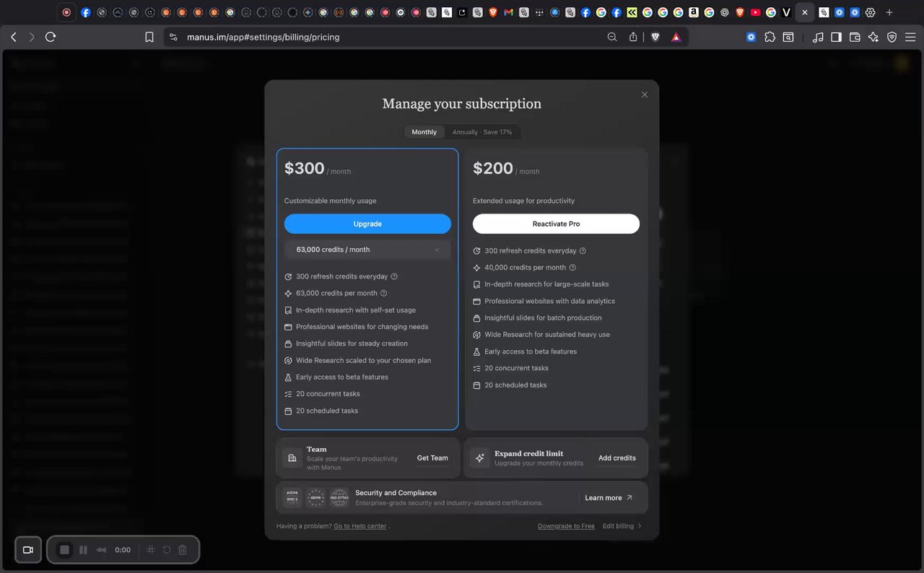This screenshot has width=924, height=573.
Task: Click the restart recording circular arrow
Action: [x=167, y=550]
